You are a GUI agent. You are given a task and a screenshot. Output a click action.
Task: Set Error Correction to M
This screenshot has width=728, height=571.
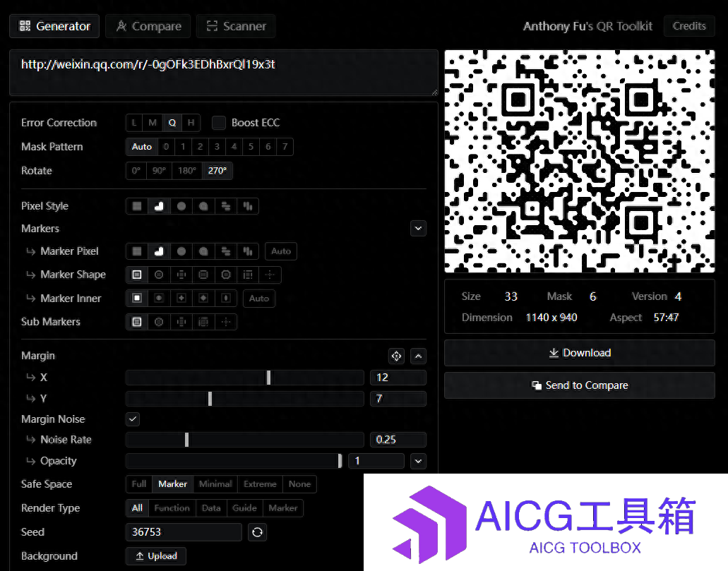point(153,123)
